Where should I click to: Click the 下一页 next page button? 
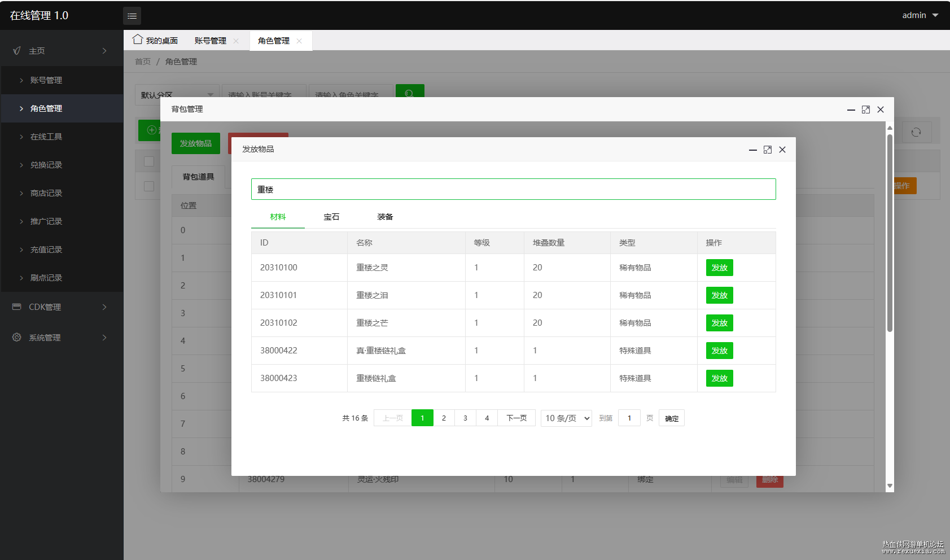click(516, 418)
